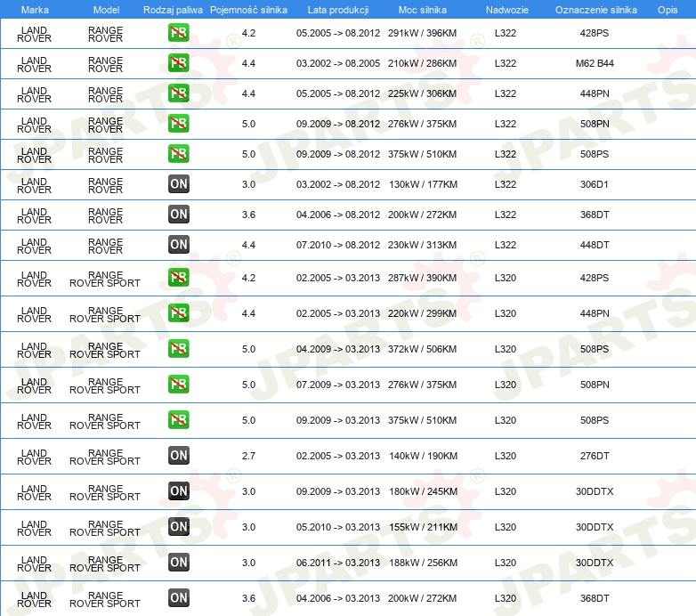Click the petrol icon in the 287kW / 390KM row
696x616 pixels.
(178, 278)
